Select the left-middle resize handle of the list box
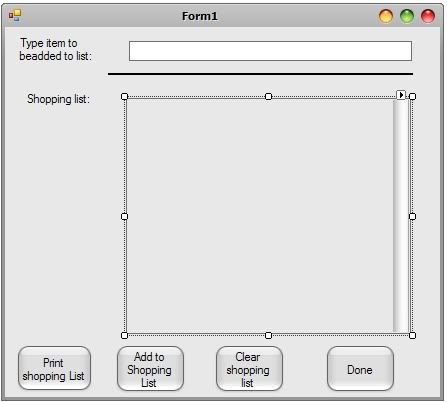Image resolution: width=447 pixels, height=402 pixels. (x=124, y=216)
